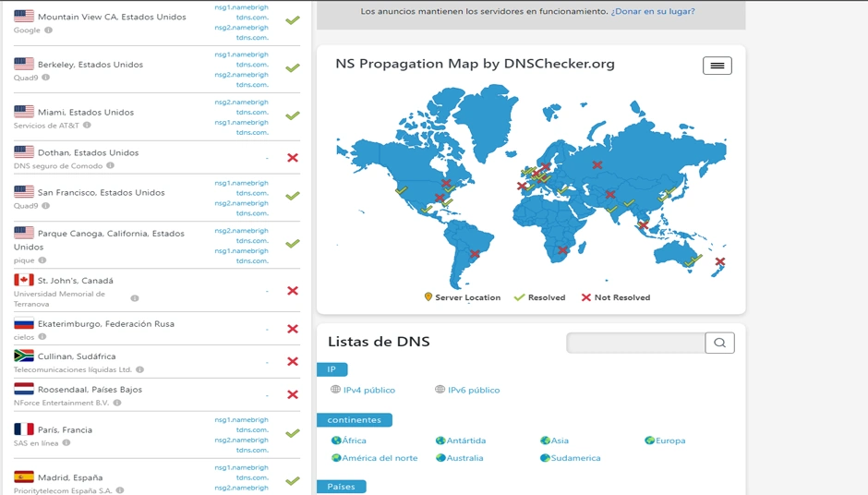Click the green check for Miami row
The height and width of the screenshot is (495, 868).
click(293, 115)
